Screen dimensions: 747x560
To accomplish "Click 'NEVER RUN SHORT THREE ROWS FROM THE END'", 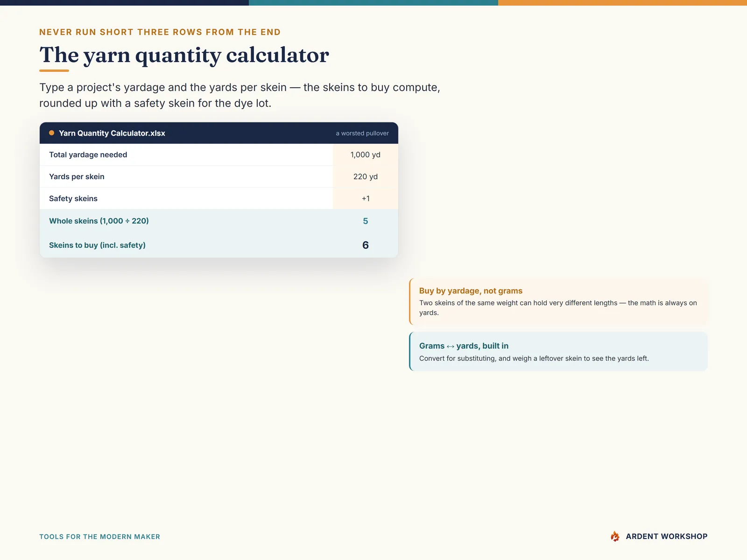I will (160, 32).
